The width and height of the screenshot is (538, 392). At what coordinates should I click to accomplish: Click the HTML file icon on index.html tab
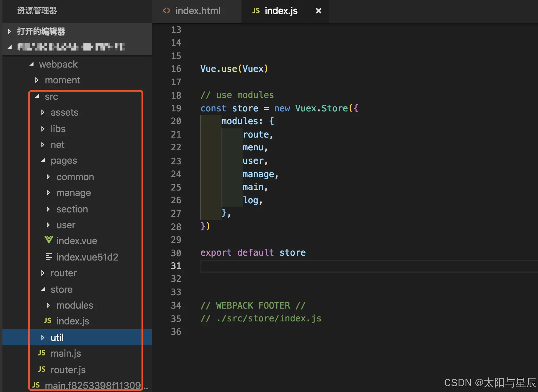166,11
